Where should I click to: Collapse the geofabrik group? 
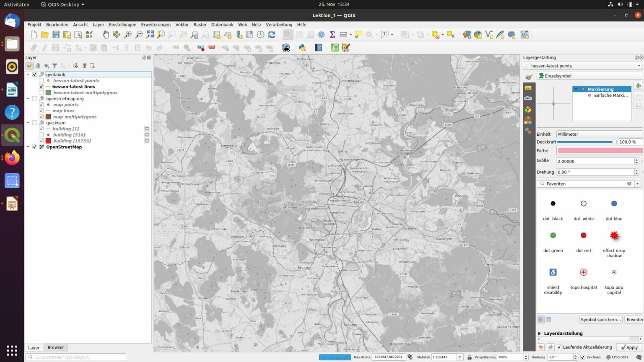click(28, 75)
